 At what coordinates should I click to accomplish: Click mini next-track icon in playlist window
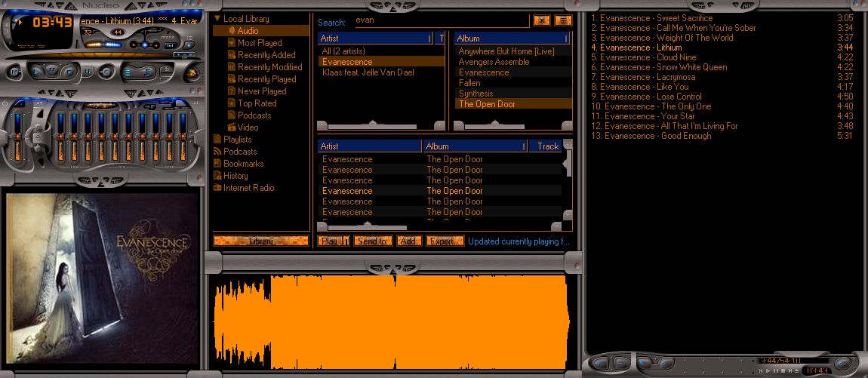[790, 370]
